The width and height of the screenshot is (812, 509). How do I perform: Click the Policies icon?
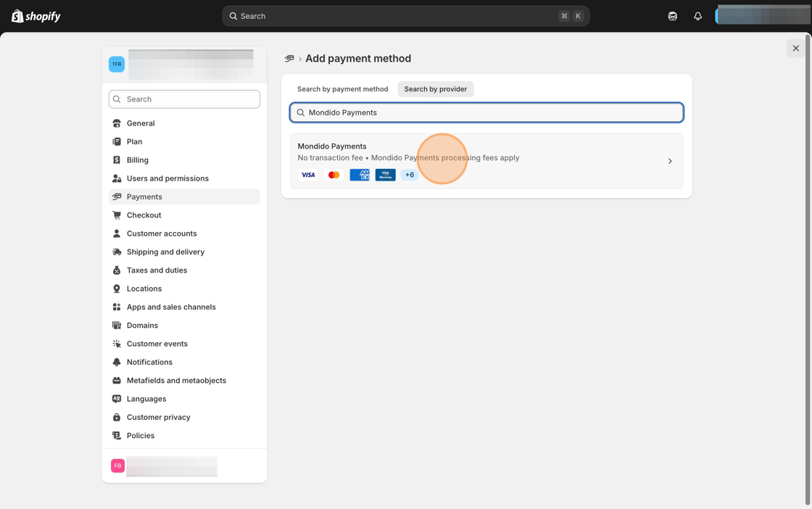click(x=117, y=436)
